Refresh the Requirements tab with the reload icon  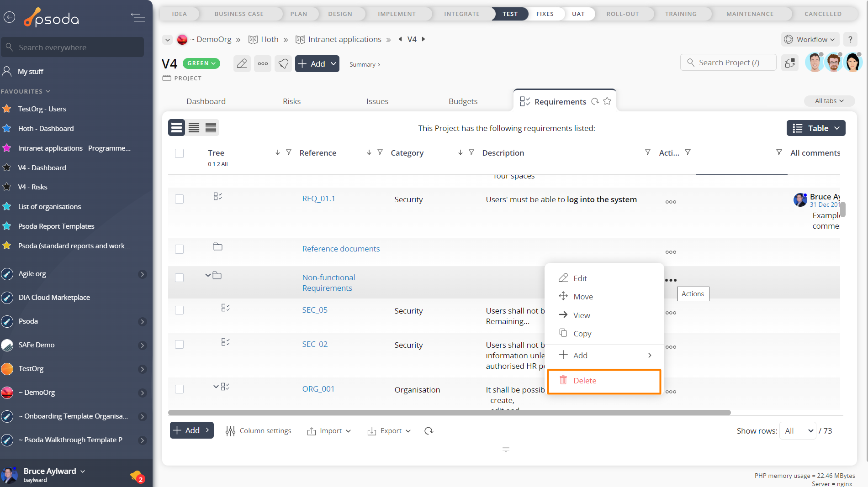595,101
